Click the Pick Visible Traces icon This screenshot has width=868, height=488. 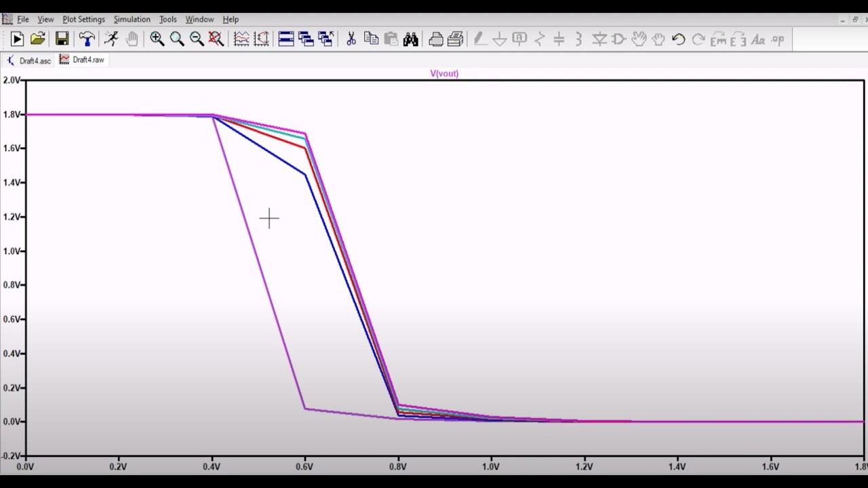coord(261,39)
